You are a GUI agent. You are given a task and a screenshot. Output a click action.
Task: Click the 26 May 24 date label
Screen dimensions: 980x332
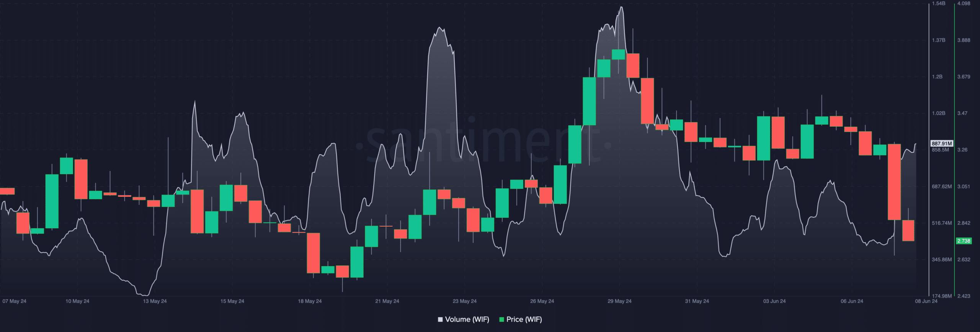[542, 301]
